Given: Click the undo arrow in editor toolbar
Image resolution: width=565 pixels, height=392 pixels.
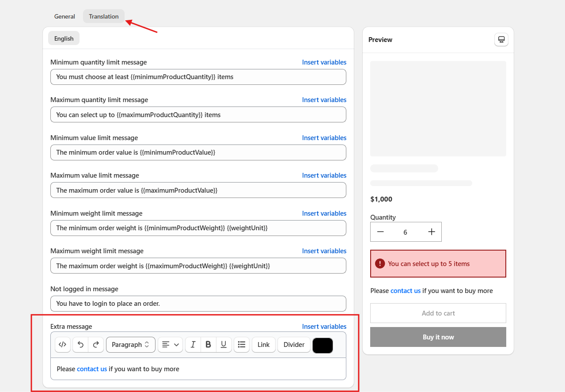Looking at the screenshot, I should (x=80, y=345).
